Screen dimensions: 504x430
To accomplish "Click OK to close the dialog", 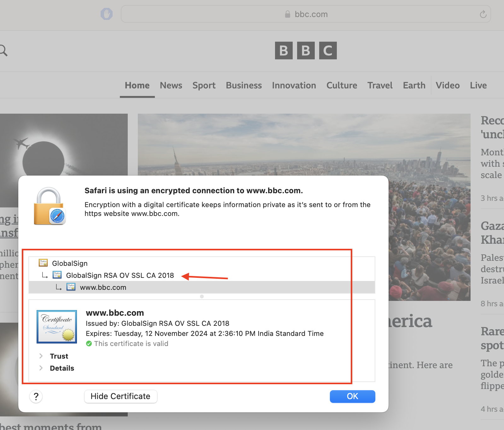I will (352, 397).
